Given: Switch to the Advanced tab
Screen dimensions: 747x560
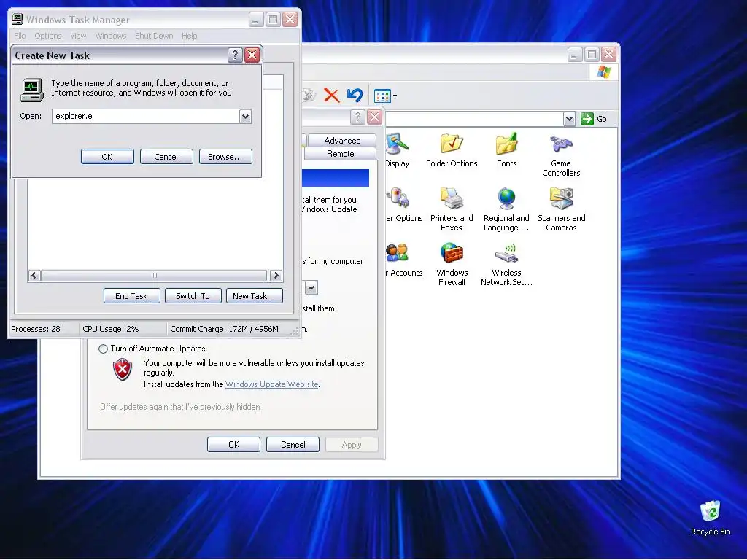Looking at the screenshot, I should coord(342,141).
